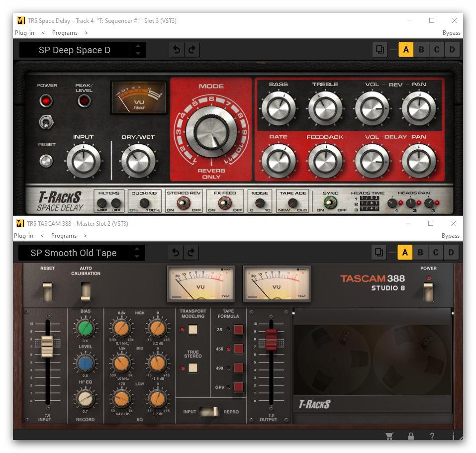Screen dimensions: 476x453
Task: Select slot B in Space Delay
Action: point(421,49)
